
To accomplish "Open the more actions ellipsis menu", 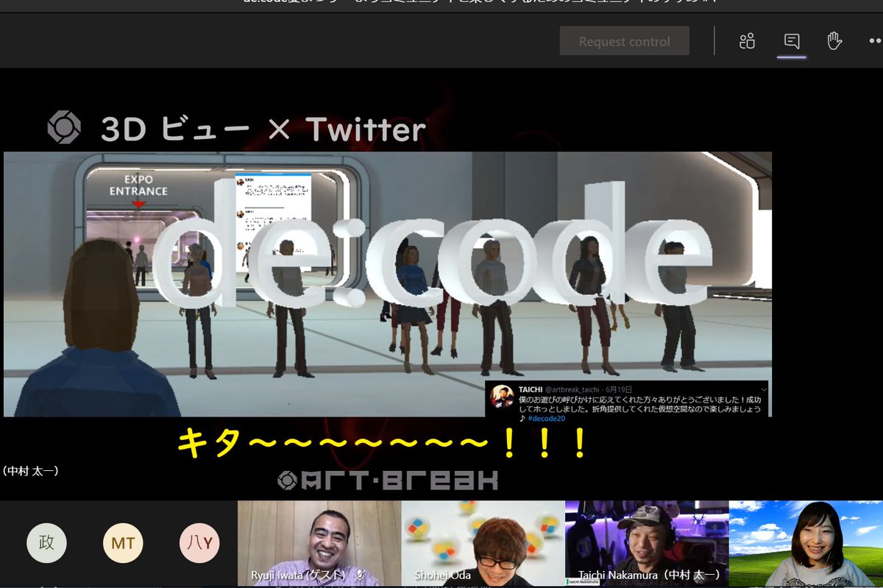I will click(x=876, y=42).
